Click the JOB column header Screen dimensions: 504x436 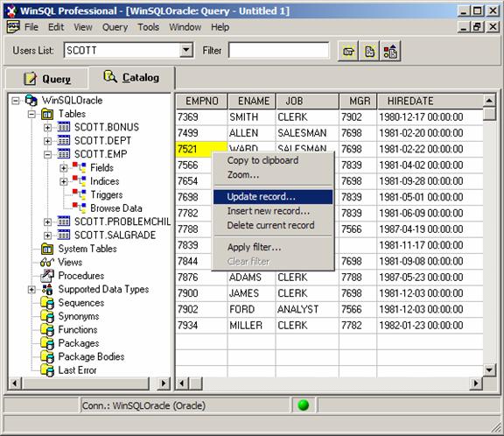tap(307, 102)
